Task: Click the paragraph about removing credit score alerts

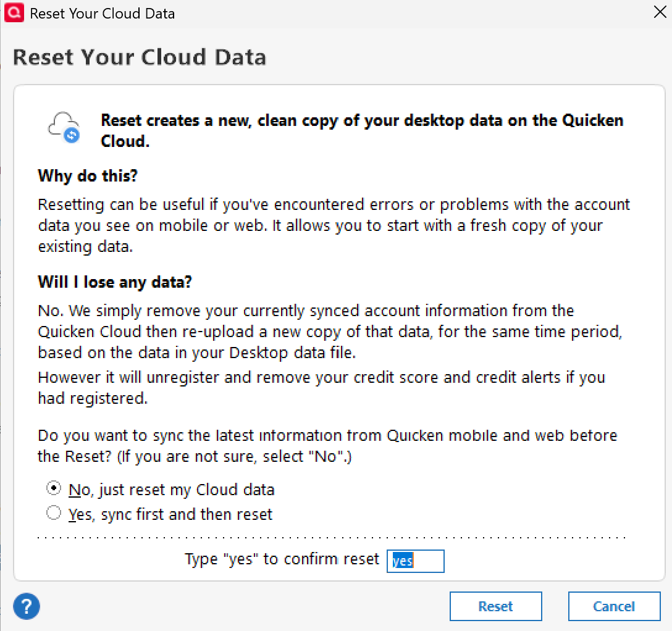Action: click(321, 387)
